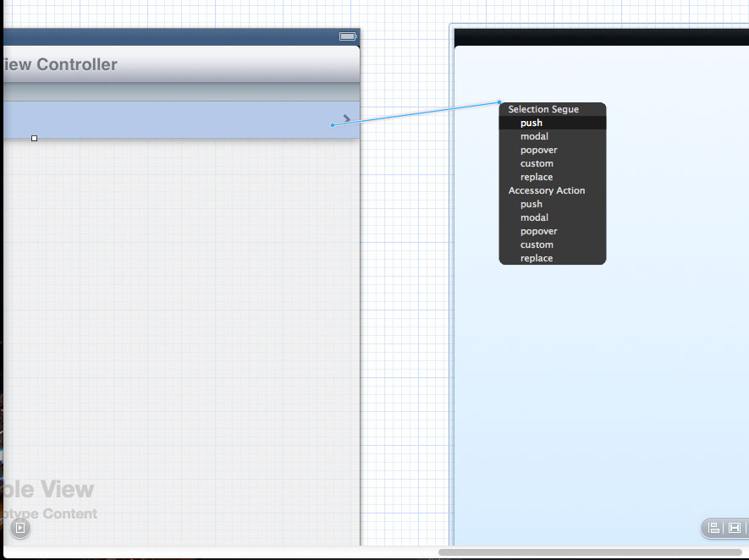
Task: Choose modal under Selection Segue
Action: click(x=534, y=136)
